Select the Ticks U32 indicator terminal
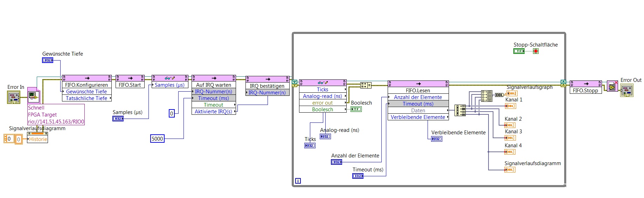The height and width of the screenshot is (198, 644). point(310,146)
